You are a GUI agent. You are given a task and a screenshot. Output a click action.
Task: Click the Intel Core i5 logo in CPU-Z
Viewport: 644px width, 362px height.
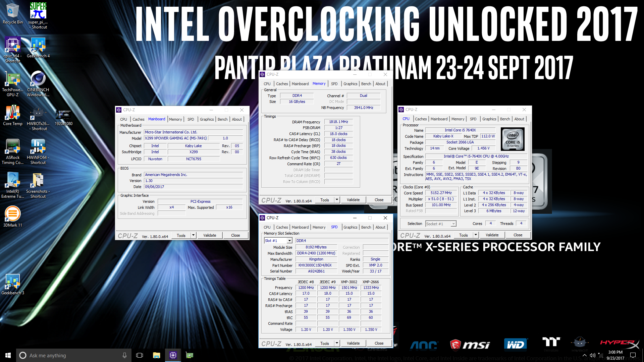click(x=513, y=139)
